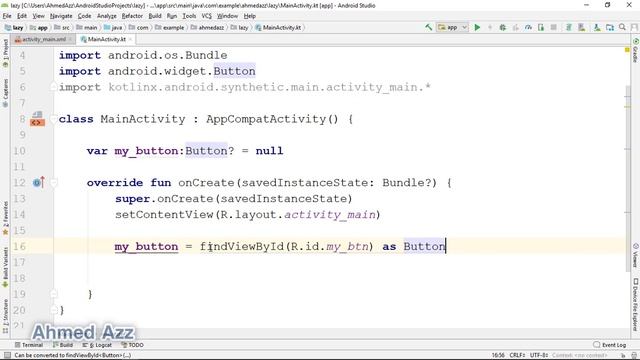Open the Structure tool window
The width and height of the screenshot is (640, 360).
[x=5, y=316]
